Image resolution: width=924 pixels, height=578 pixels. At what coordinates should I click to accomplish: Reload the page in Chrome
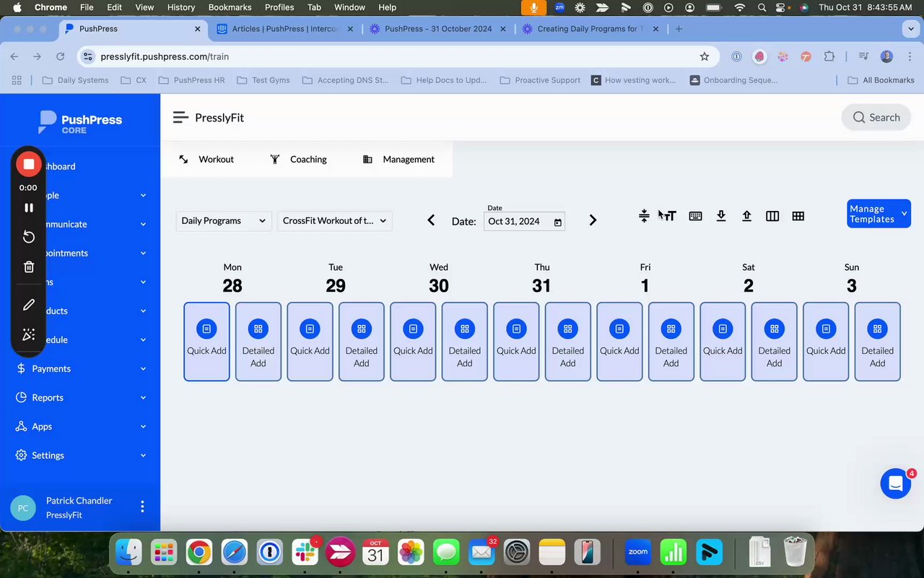click(61, 56)
